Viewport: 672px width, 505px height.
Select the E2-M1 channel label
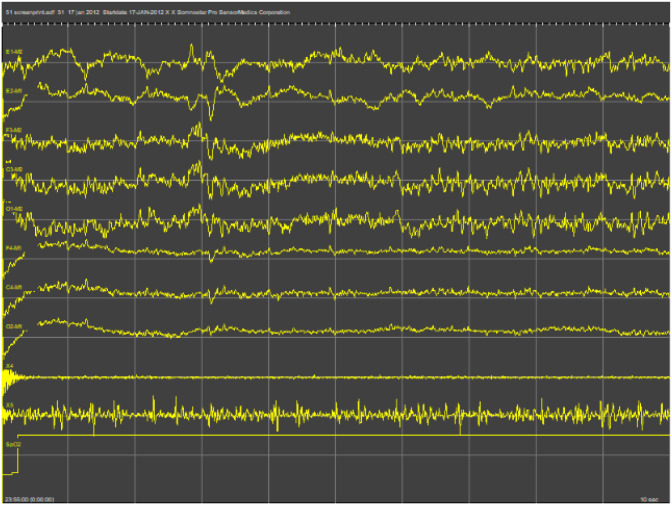coord(14,91)
